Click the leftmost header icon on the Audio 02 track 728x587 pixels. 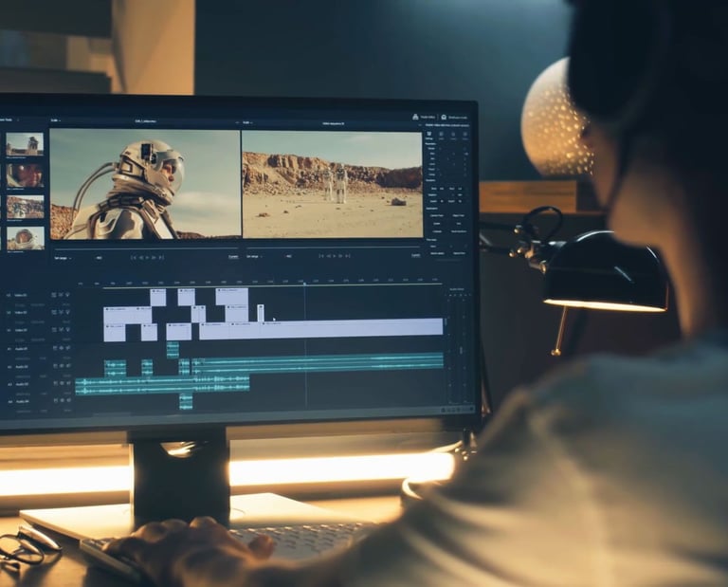coord(55,366)
